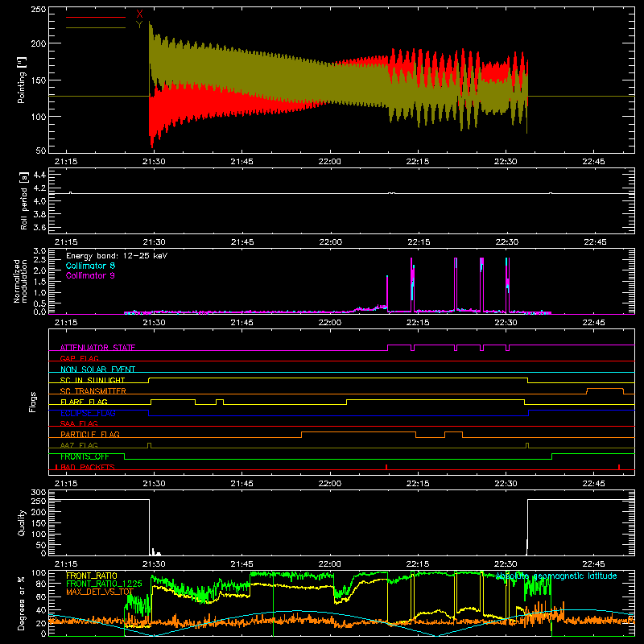Click the Pointing y-axis title

(x=22, y=80)
